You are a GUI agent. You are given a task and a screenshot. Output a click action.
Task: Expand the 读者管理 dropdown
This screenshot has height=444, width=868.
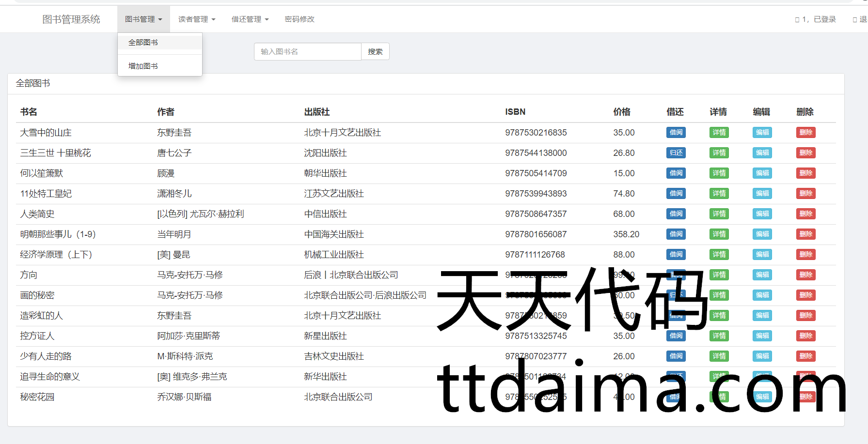coord(197,19)
